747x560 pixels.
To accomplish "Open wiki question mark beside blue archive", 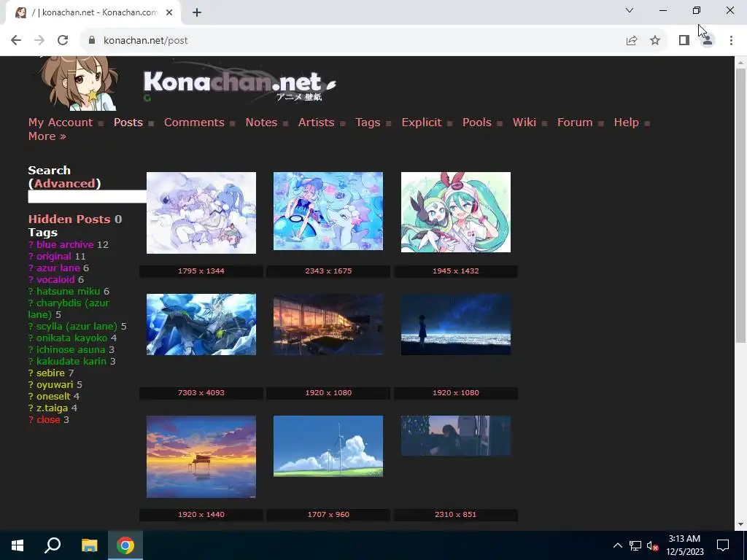I will tap(31, 245).
